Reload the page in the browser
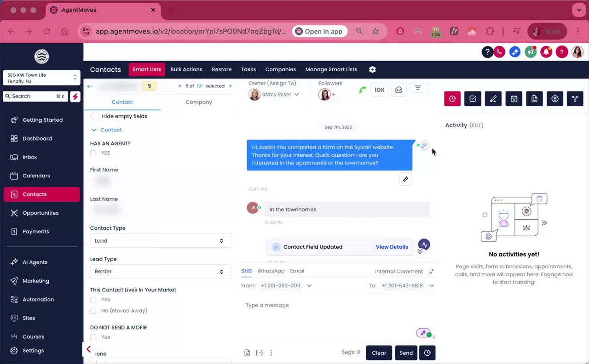Screen dimensions: 589x364 pos(46,31)
